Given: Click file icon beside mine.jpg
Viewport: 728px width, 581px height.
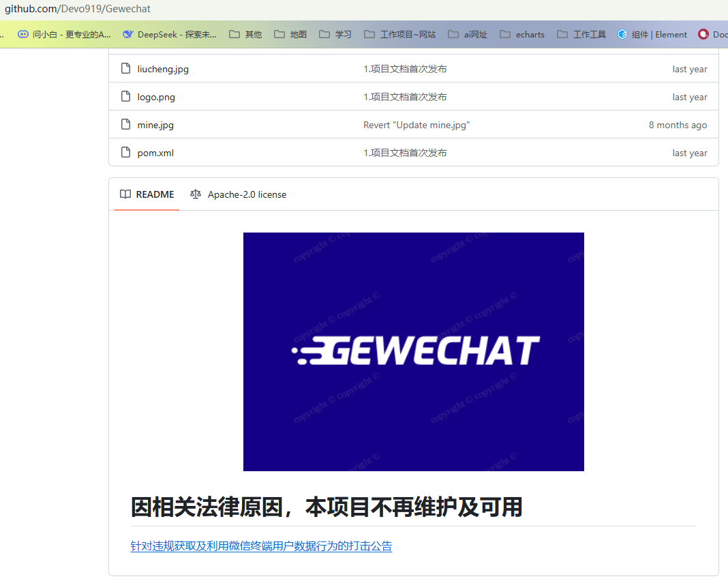Looking at the screenshot, I should tap(126, 125).
